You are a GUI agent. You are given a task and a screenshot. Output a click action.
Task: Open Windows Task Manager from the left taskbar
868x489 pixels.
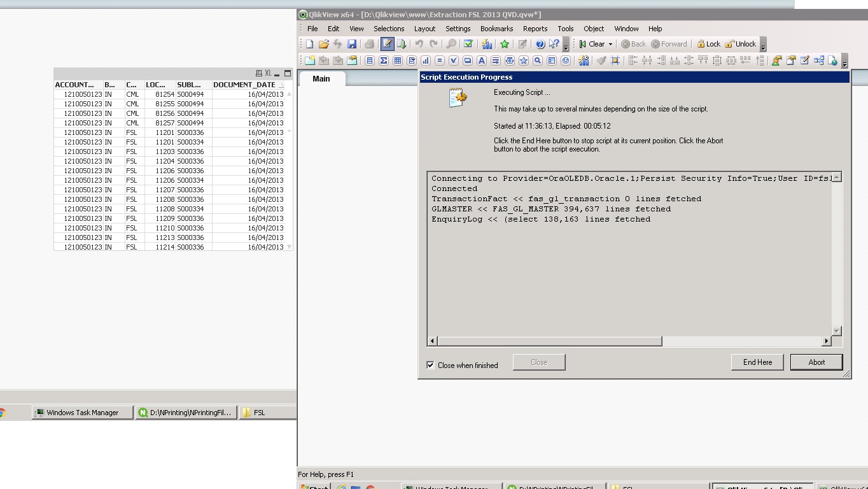pyautogui.click(x=83, y=413)
